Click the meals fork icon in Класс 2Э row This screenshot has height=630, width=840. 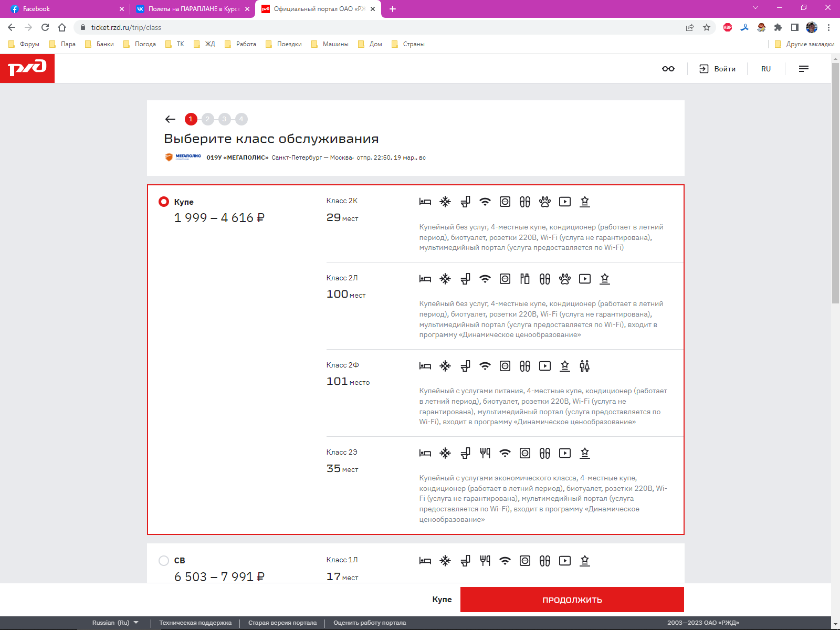pos(485,453)
